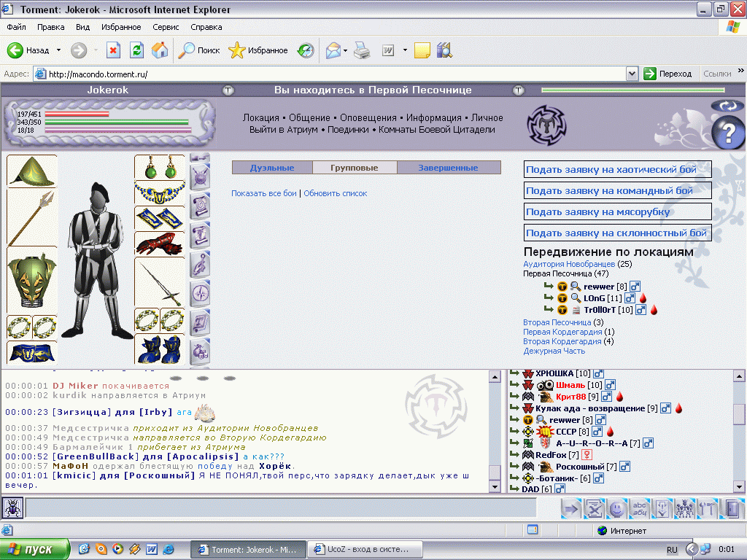Click the RU language indicator
Viewport: 747px width, 560px height.
pos(672,550)
